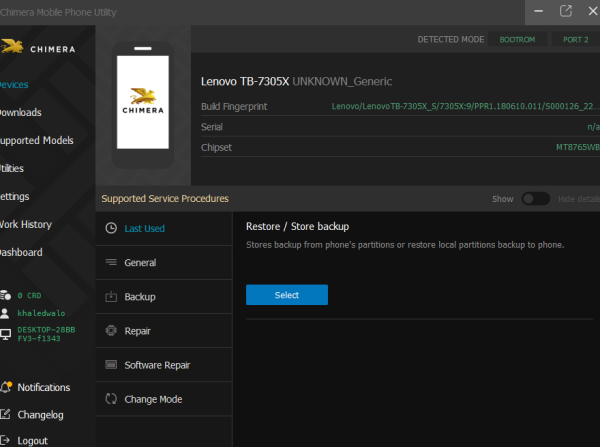Open the Devices section
Image resolution: width=600 pixels, height=447 pixels.
[x=14, y=85]
